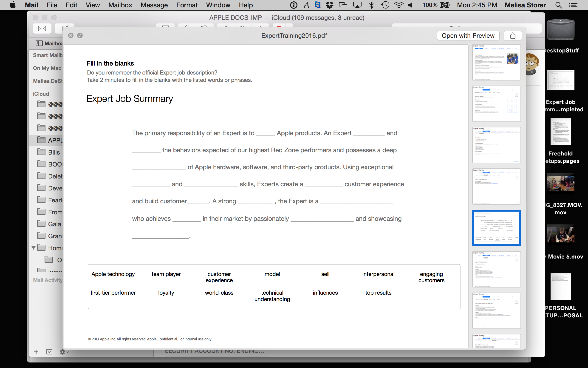Click the full-screen arrow button in Quick Look
Image resolution: width=588 pixels, height=368 pixels.
80,35
